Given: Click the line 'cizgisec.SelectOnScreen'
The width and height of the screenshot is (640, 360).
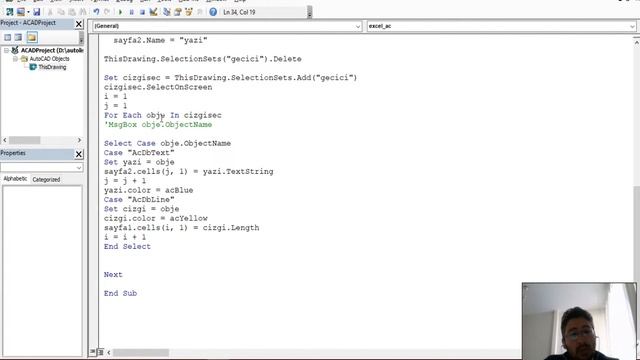Looking at the screenshot, I should click(x=158, y=87).
